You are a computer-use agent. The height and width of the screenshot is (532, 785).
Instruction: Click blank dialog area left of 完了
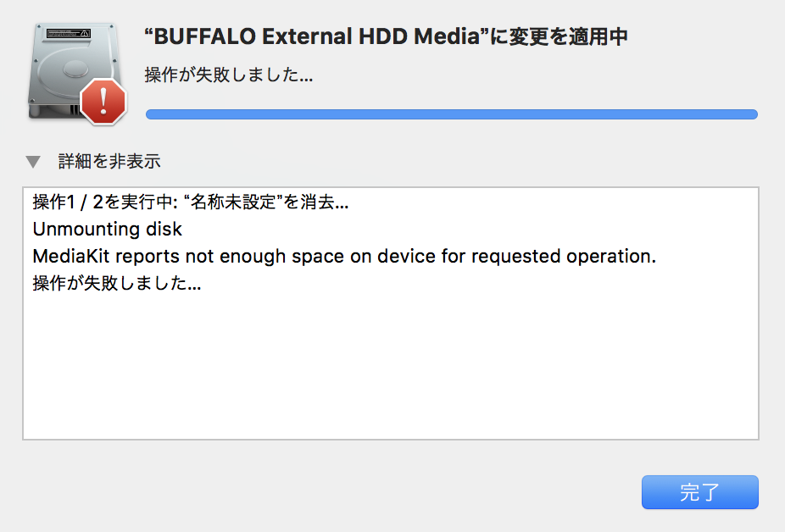(339, 493)
